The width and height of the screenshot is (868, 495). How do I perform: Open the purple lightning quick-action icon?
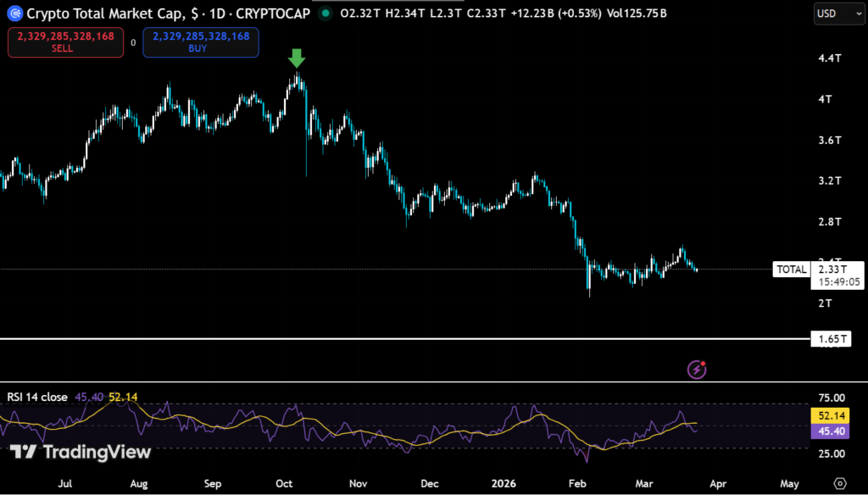click(695, 370)
